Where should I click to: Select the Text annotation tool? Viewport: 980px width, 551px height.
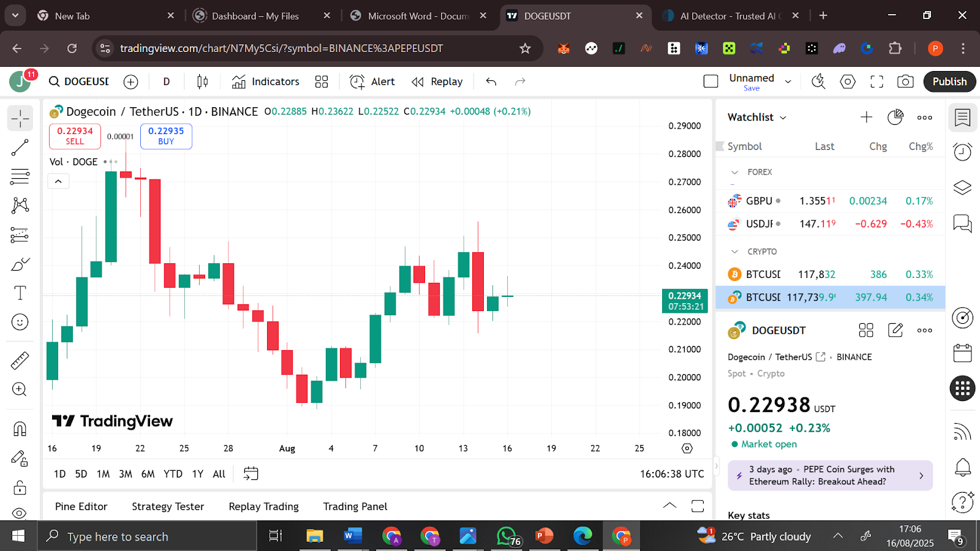[x=20, y=293]
